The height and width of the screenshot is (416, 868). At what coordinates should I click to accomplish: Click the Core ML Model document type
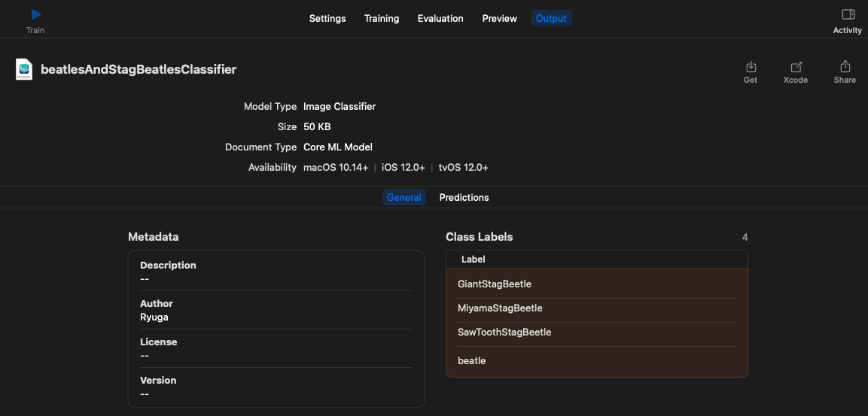point(338,147)
